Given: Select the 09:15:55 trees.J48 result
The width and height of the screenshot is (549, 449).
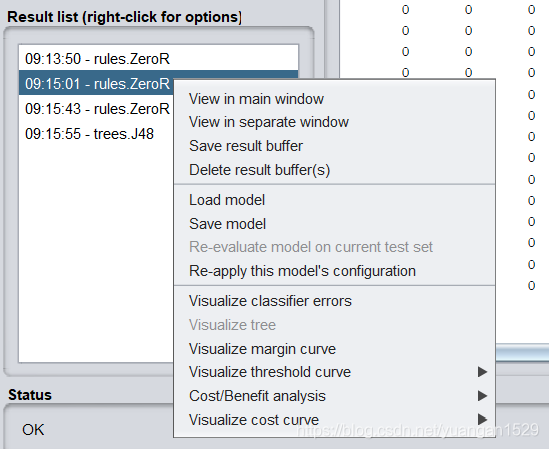Looking at the screenshot, I should (96, 134).
